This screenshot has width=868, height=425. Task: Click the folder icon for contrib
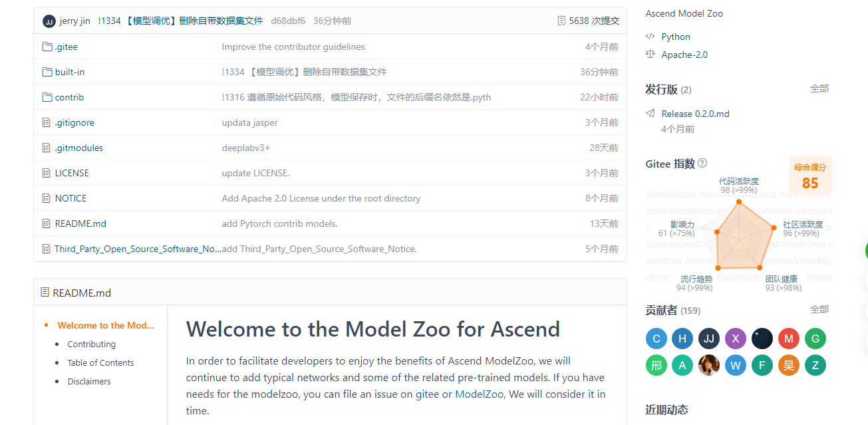click(x=47, y=97)
